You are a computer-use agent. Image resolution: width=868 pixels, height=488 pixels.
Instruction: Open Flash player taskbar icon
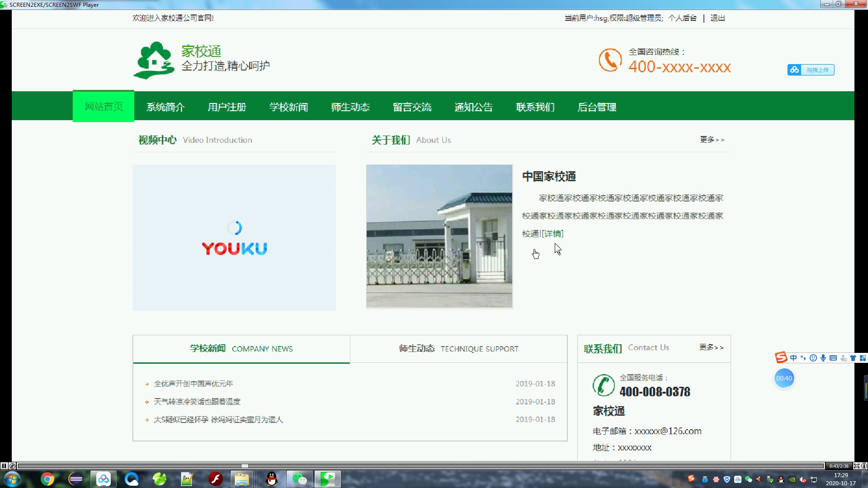216,479
